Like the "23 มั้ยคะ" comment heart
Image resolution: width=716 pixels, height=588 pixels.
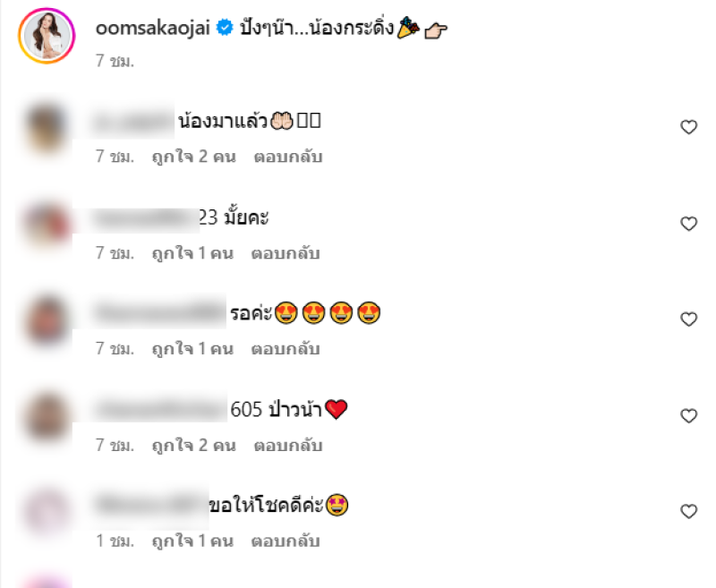(x=688, y=224)
